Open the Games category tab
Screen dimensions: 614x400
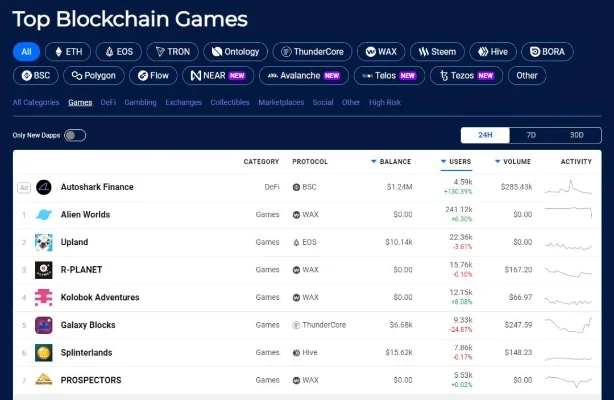click(x=80, y=103)
